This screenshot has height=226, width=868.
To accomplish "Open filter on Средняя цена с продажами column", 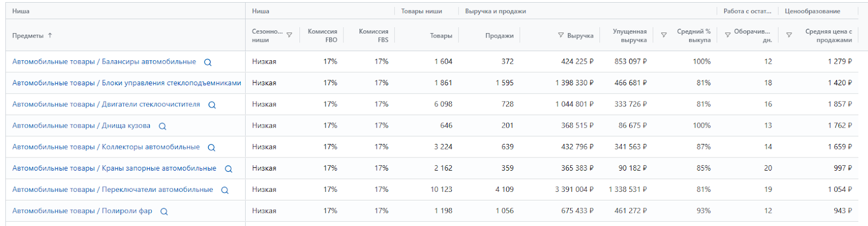I will point(789,35).
